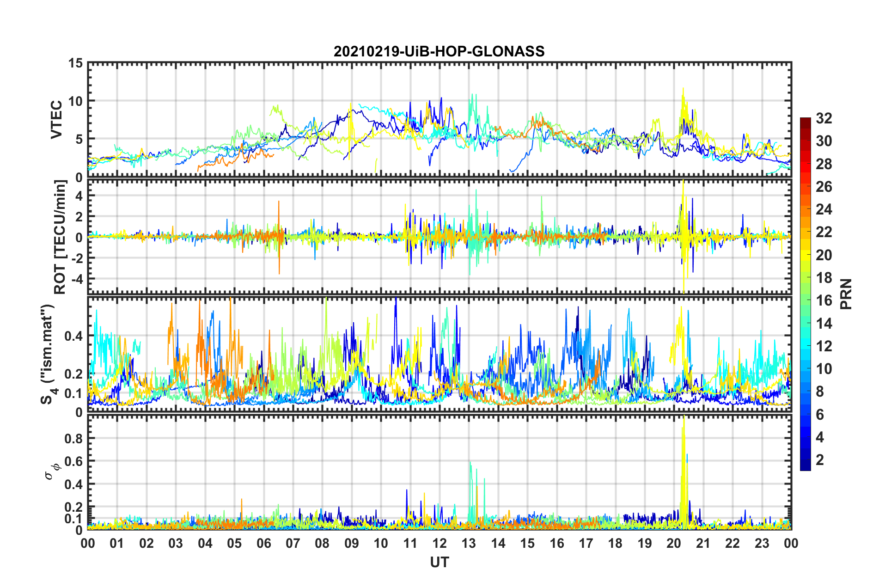
Task: Select x-axis hour tick label 07
Action: click(293, 543)
